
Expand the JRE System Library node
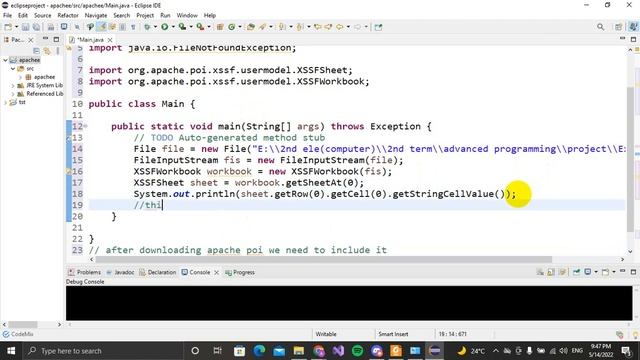[13, 85]
